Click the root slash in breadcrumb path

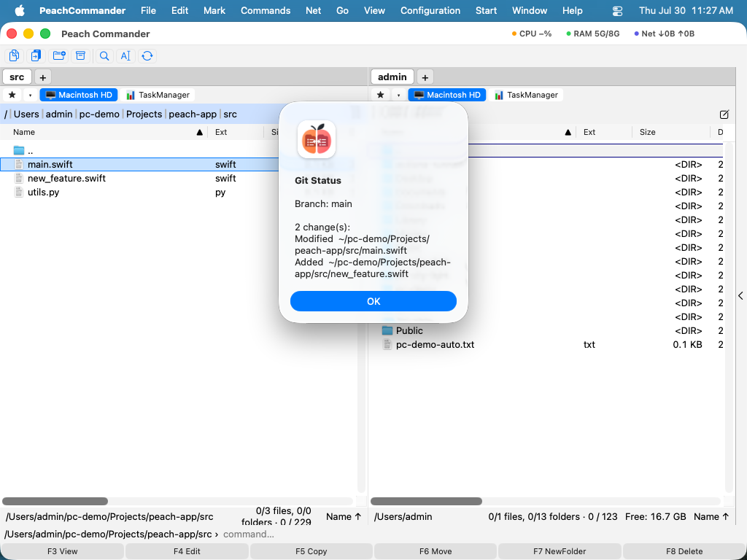click(x=6, y=114)
